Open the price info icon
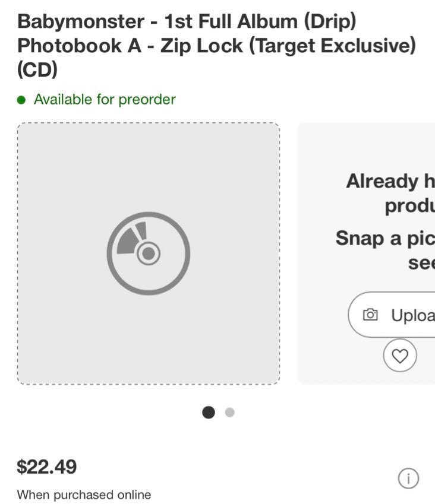The image size is (435, 504). [x=408, y=478]
